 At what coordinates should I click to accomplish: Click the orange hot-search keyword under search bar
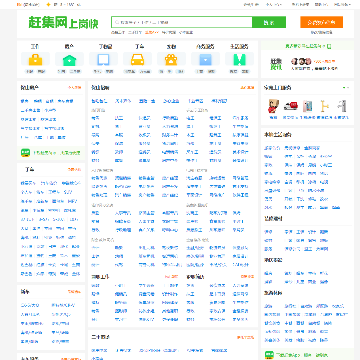(x=152, y=32)
